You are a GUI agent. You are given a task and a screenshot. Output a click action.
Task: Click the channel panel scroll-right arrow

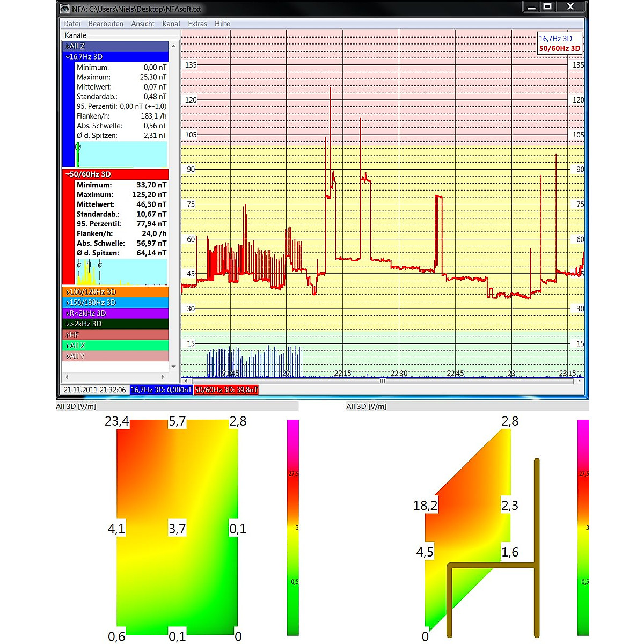pyautogui.click(x=163, y=377)
